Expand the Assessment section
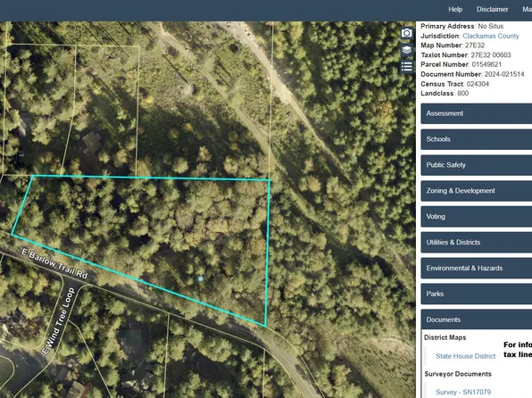This screenshot has width=532, height=398. (x=477, y=113)
